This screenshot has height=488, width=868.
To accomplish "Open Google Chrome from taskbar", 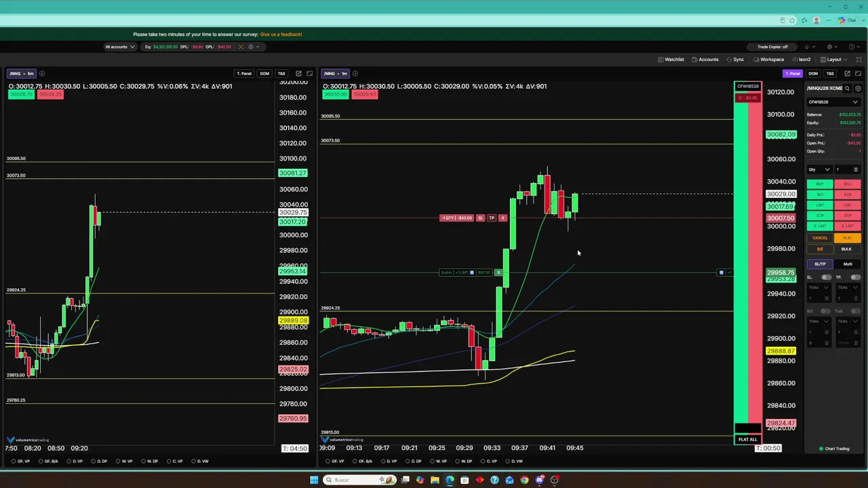I will pyautogui.click(x=524, y=480).
